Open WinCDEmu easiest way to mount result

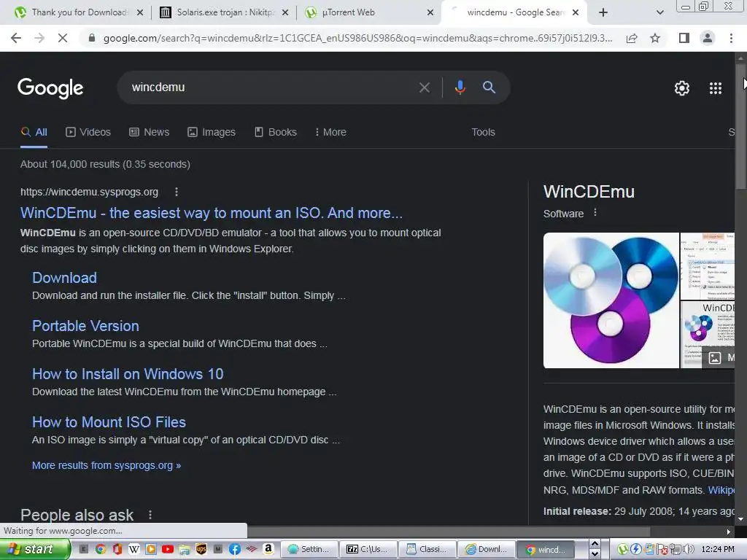(x=211, y=213)
